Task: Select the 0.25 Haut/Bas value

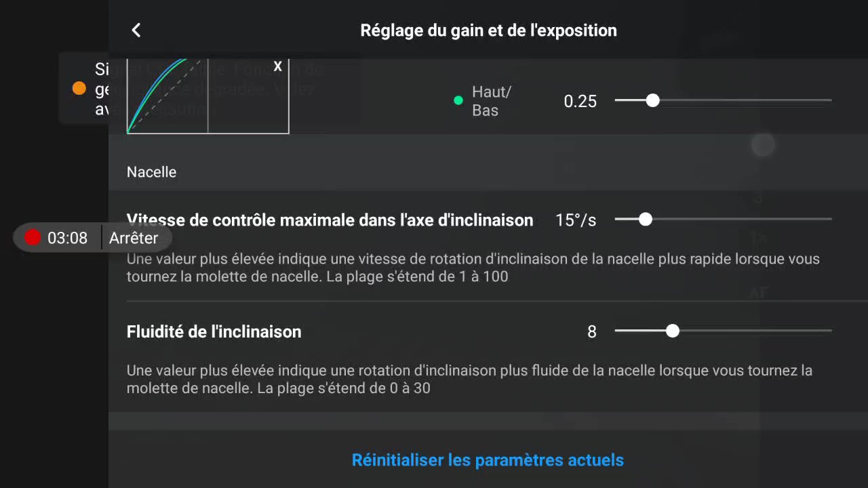Action: (x=580, y=101)
